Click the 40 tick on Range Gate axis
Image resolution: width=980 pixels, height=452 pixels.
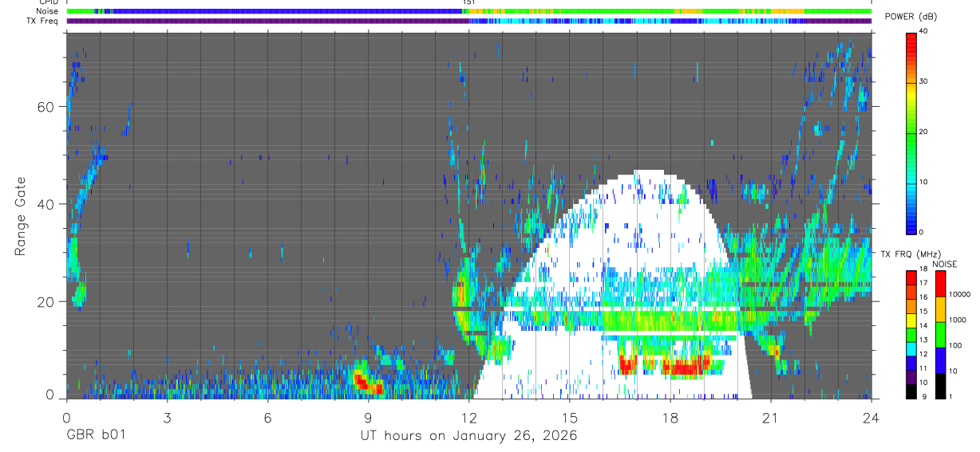[x=46, y=204]
